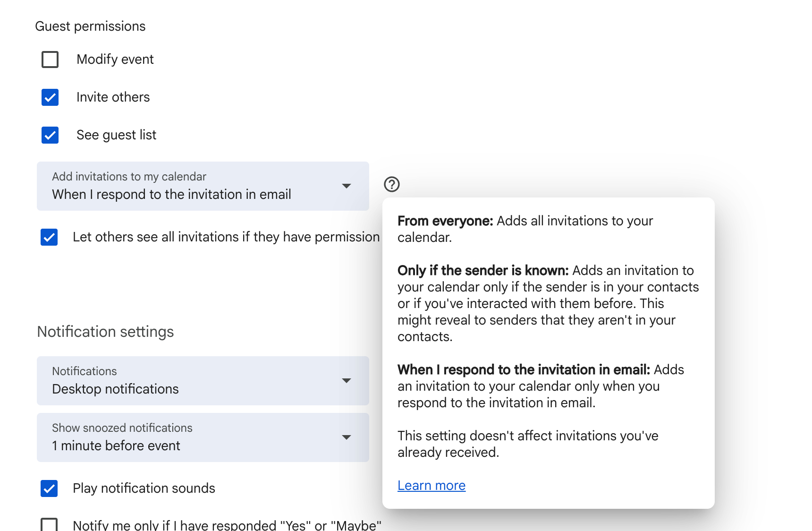Uncheck Let others see all invitations
The width and height of the screenshot is (812, 531).
coord(49,237)
